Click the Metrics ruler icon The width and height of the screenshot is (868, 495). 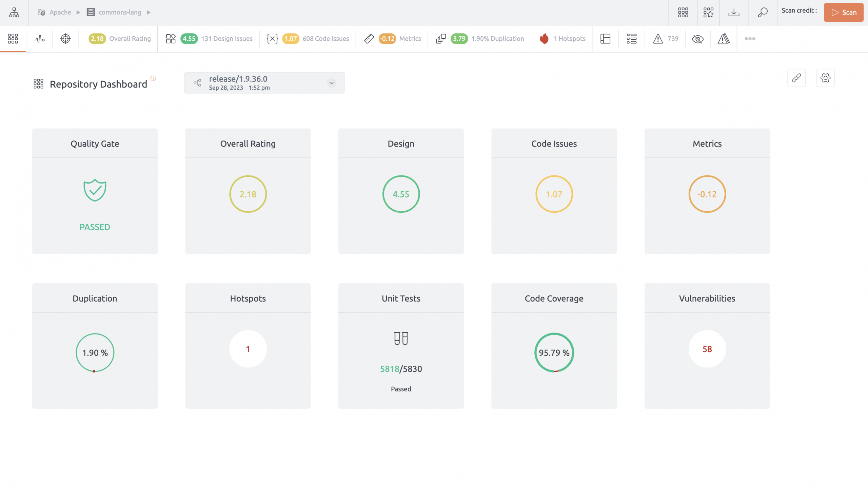coord(369,38)
